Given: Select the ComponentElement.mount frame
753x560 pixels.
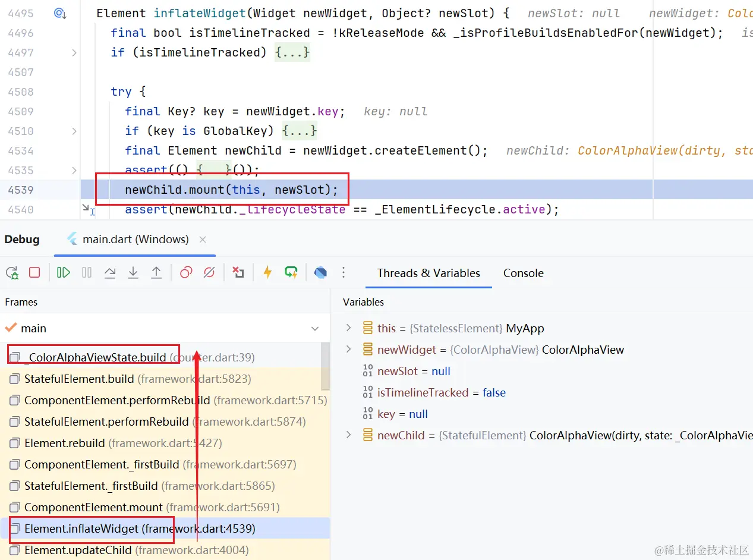Looking at the screenshot, I should 165,507.
